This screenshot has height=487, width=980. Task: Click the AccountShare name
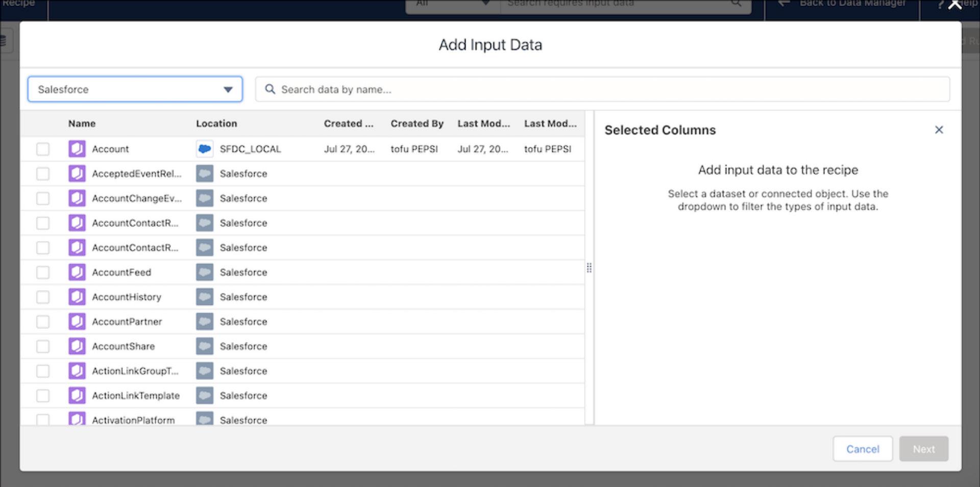[124, 346]
